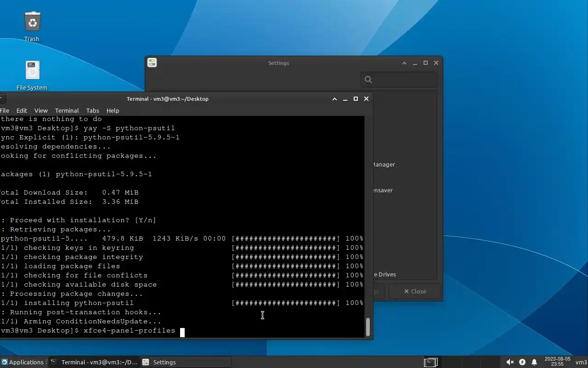Viewport: 588px width, 368px height.
Task: Click the Settings window app icon
Action: tap(152, 63)
